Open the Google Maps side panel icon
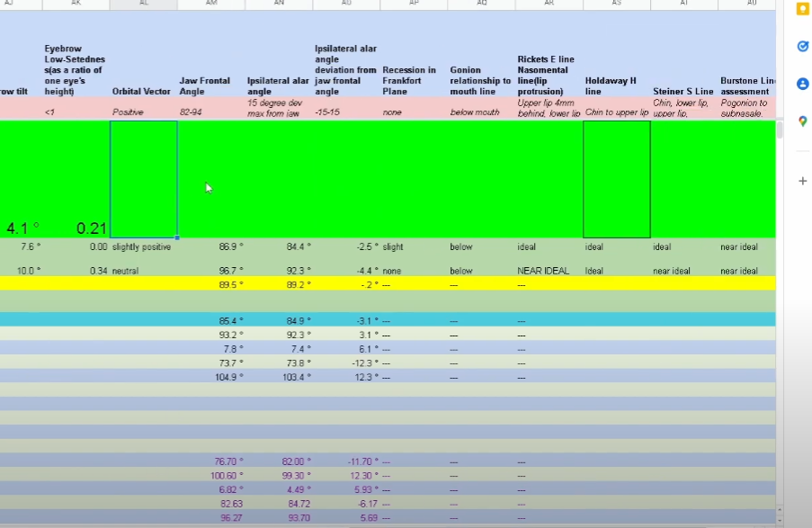 coord(802,121)
